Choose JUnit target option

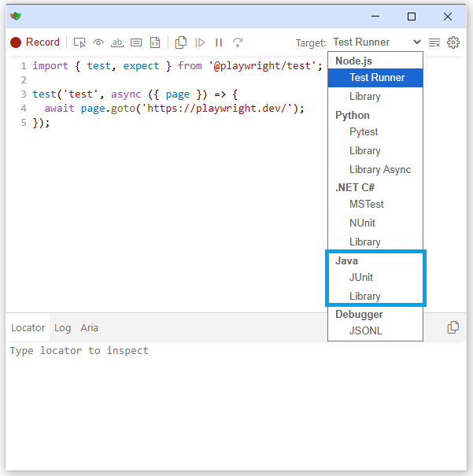(375, 278)
